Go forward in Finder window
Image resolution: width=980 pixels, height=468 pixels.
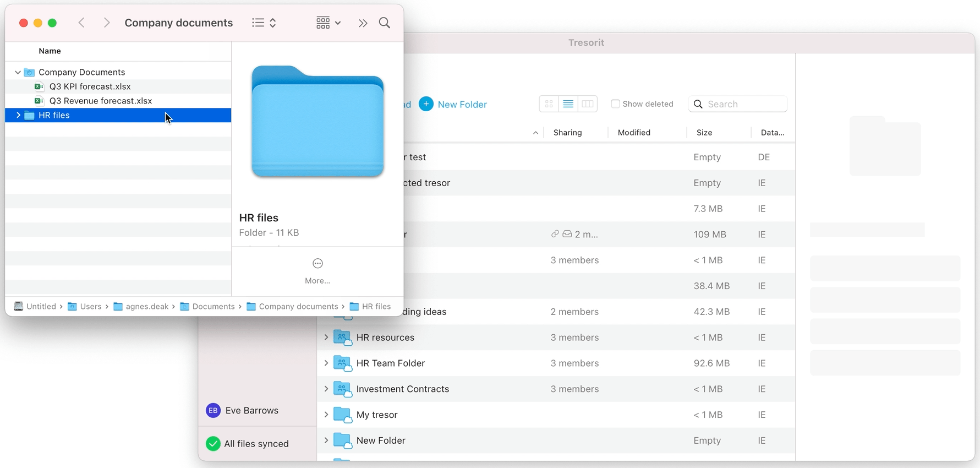tap(107, 23)
